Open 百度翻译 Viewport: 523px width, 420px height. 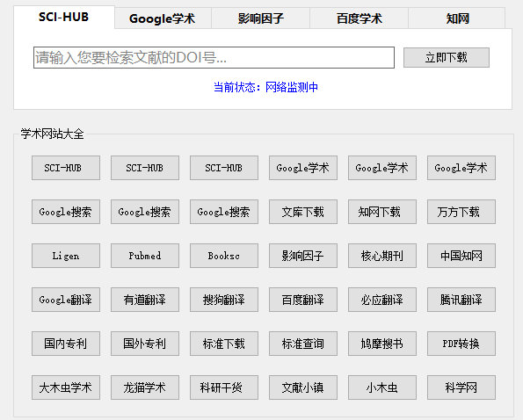[x=303, y=300]
